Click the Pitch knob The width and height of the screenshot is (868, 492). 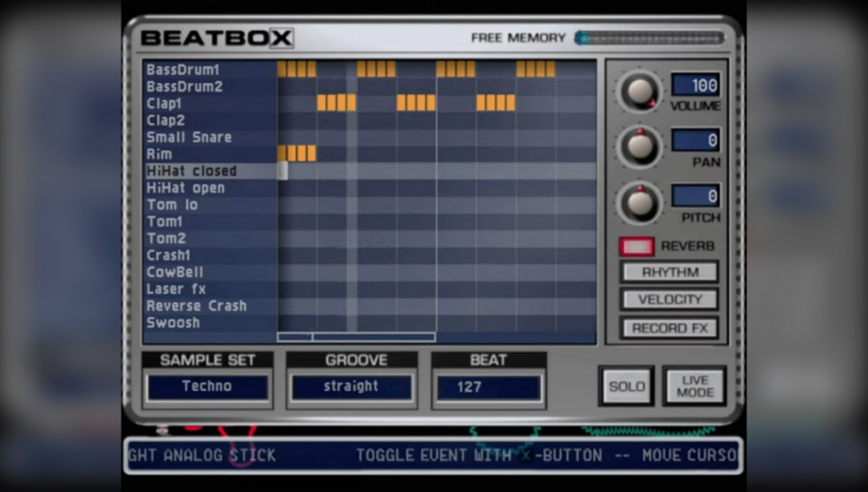[639, 203]
